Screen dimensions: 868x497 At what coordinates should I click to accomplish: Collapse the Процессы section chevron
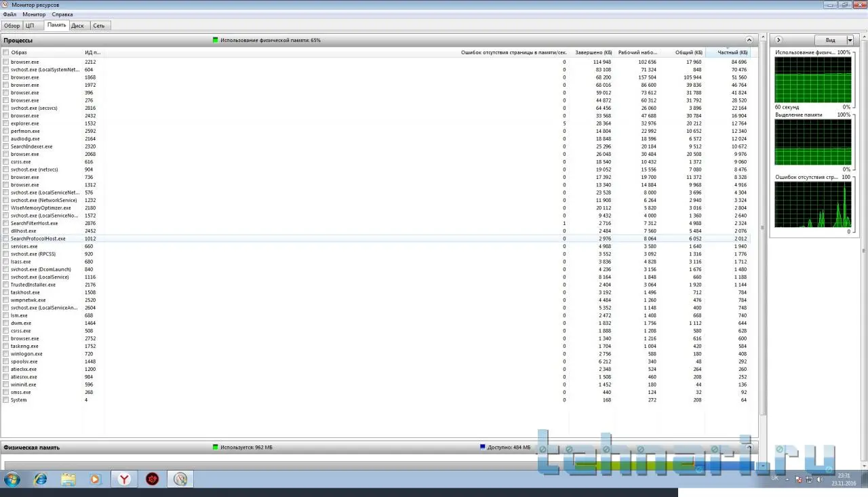pos(749,40)
